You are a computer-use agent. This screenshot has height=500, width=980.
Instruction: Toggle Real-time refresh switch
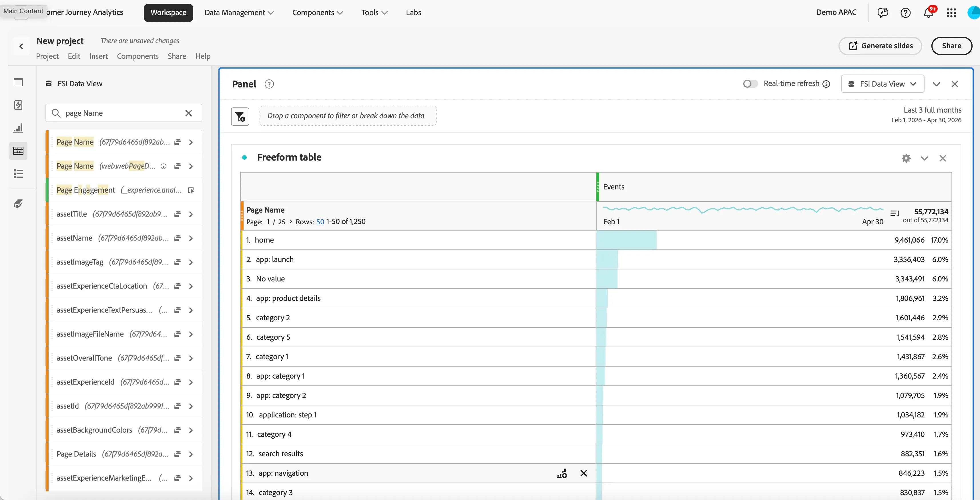point(750,84)
